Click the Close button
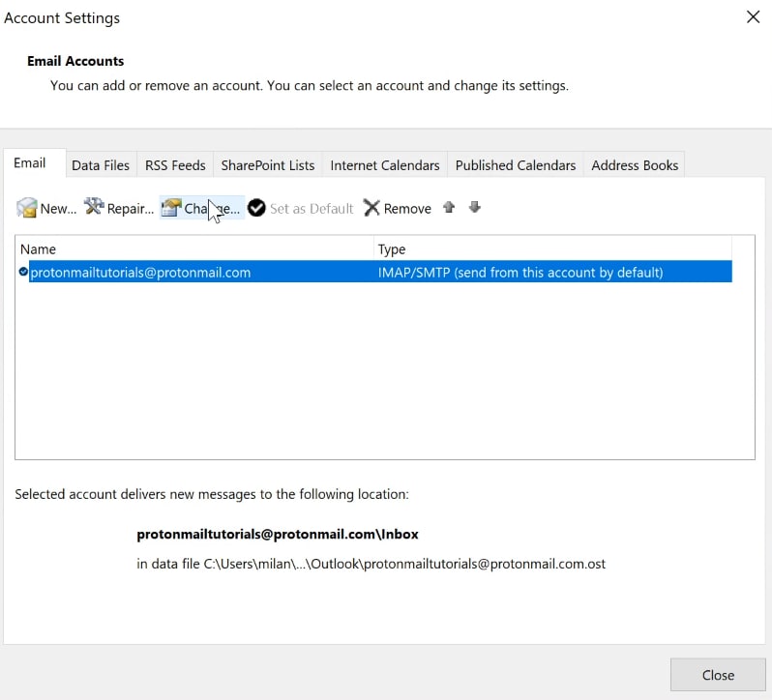Image resolution: width=772 pixels, height=700 pixels. click(x=718, y=675)
